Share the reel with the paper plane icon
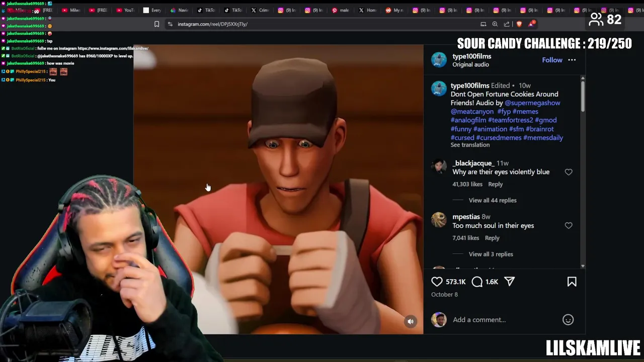 (x=510, y=282)
